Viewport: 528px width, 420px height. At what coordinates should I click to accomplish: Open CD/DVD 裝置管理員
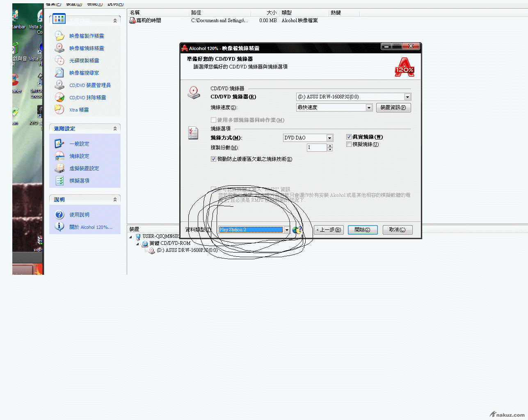(x=90, y=85)
